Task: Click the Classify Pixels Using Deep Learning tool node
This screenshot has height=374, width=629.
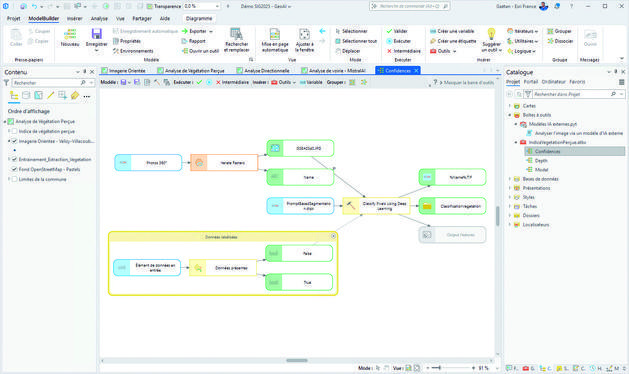Action: click(376, 206)
